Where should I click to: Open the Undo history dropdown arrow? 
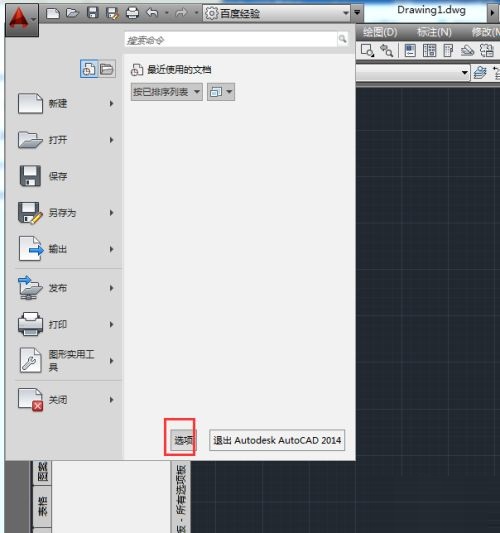167,13
